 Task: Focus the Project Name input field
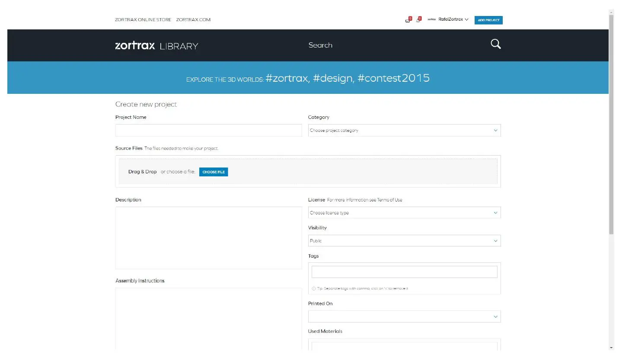pos(208,131)
